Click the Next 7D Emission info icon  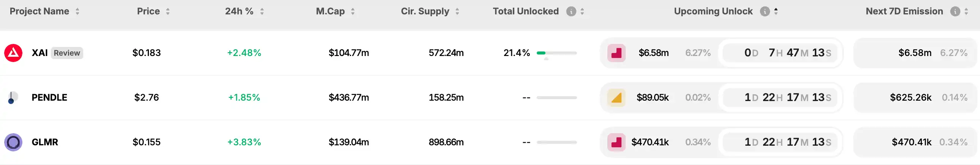pyautogui.click(x=955, y=11)
